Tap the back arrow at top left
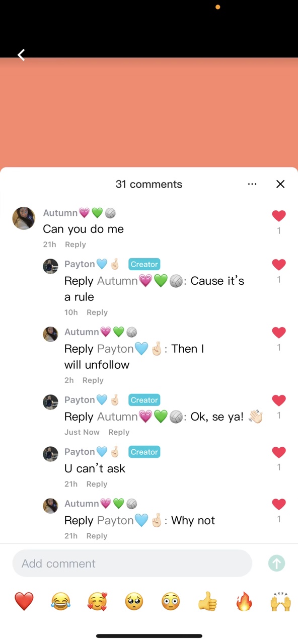 (x=21, y=55)
